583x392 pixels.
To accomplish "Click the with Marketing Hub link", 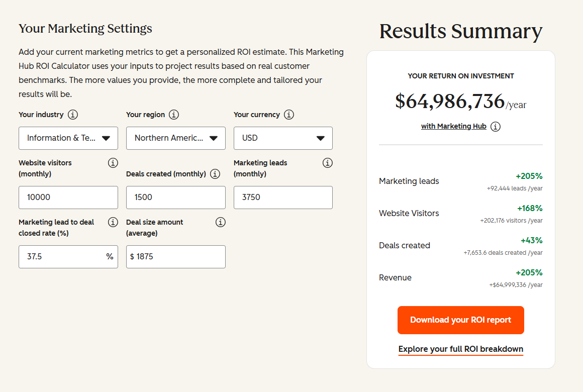I will coord(453,127).
